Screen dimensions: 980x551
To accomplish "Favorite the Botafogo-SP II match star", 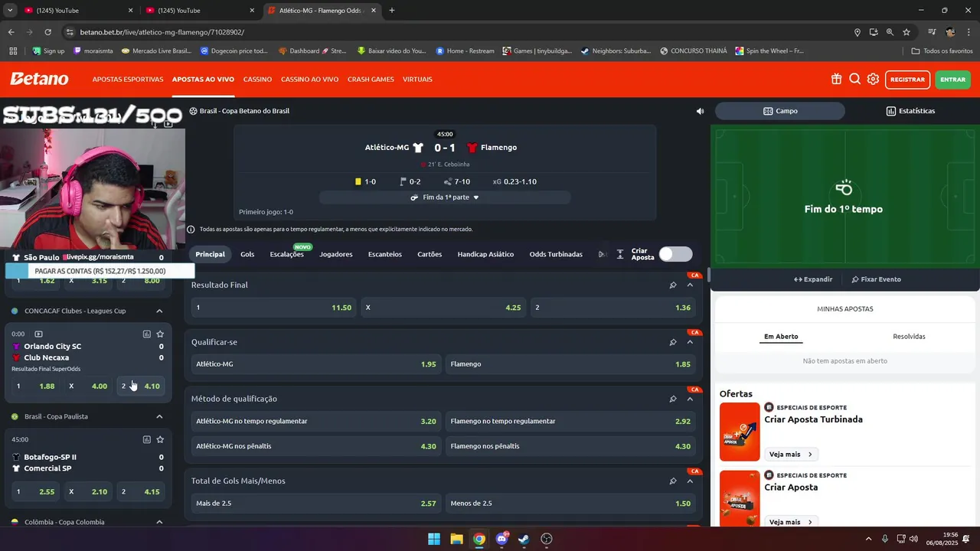I will [x=160, y=439].
